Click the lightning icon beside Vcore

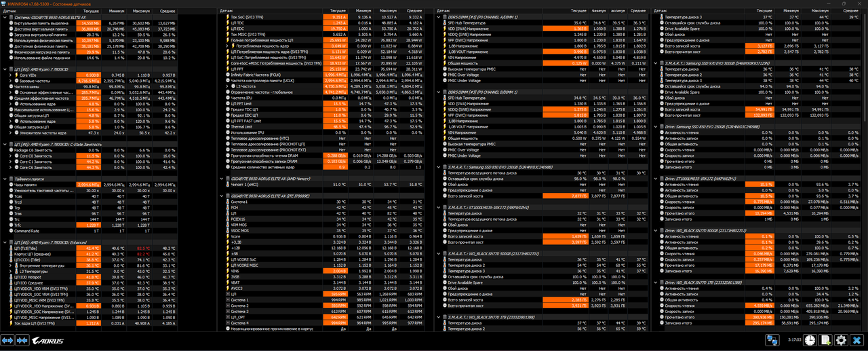point(226,236)
